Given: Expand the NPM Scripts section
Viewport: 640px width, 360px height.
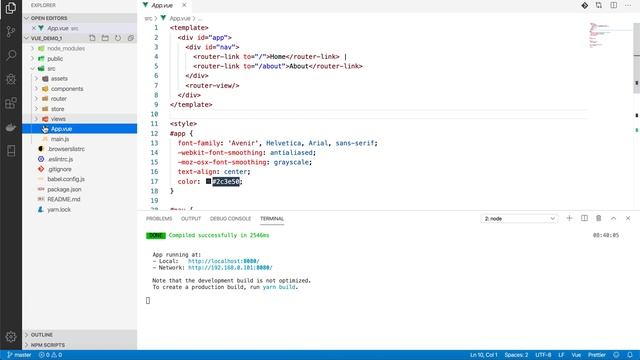Looking at the screenshot, I should click(x=80, y=345).
